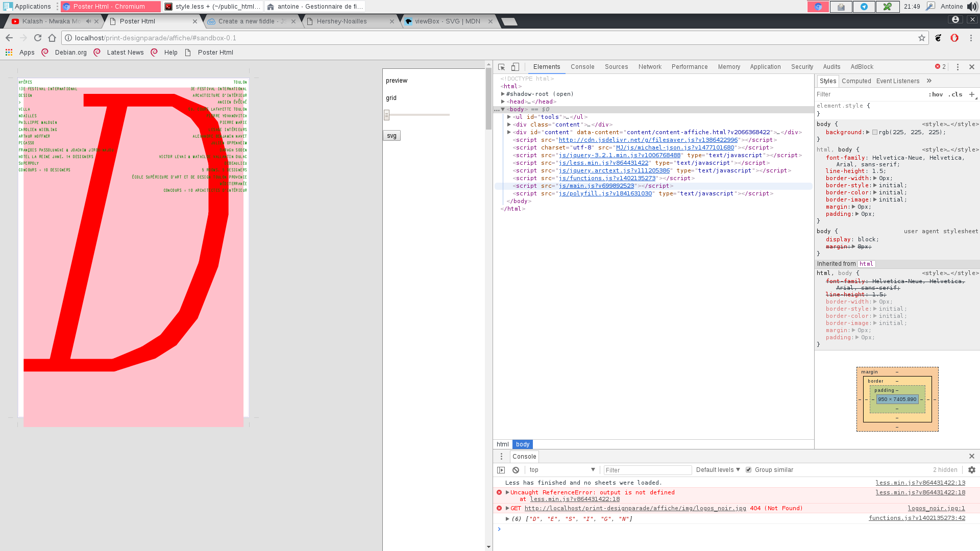Viewport: 980px width, 551px height.
Task: Toggle the Group similar checkbox
Action: 748,470
